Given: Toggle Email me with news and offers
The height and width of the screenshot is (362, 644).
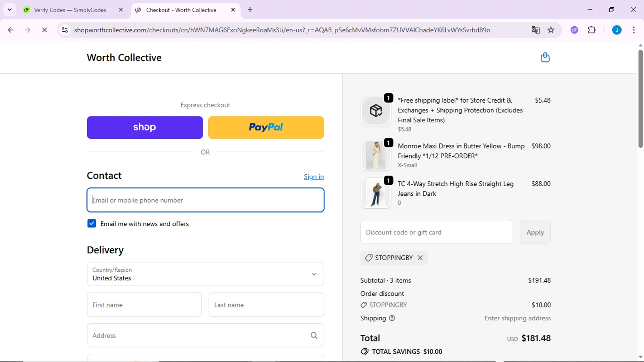Looking at the screenshot, I should point(91,223).
